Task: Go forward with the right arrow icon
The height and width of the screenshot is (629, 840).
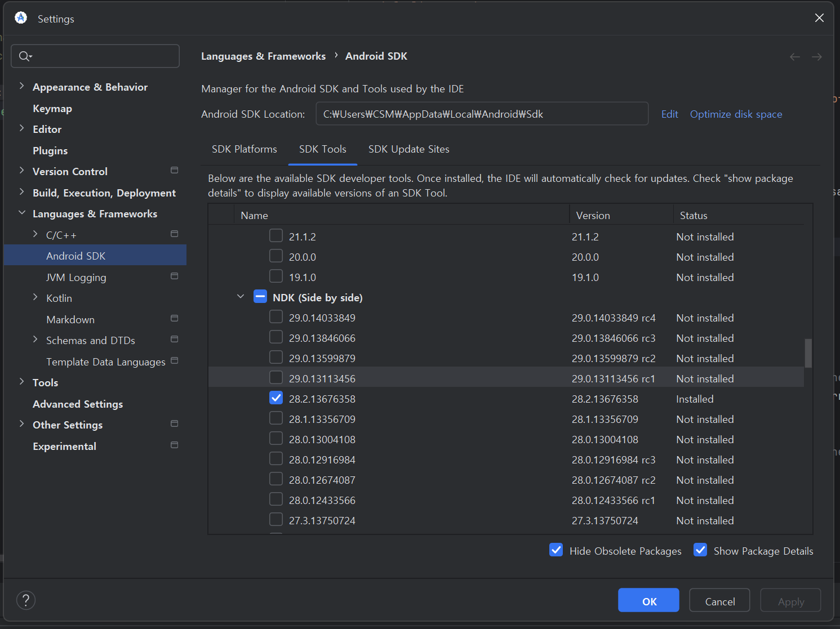Action: pyautogui.click(x=817, y=57)
